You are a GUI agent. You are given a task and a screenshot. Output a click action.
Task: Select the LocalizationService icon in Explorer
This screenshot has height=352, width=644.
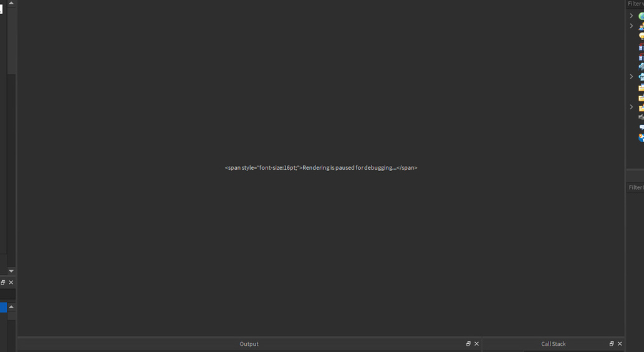[641, 137]
